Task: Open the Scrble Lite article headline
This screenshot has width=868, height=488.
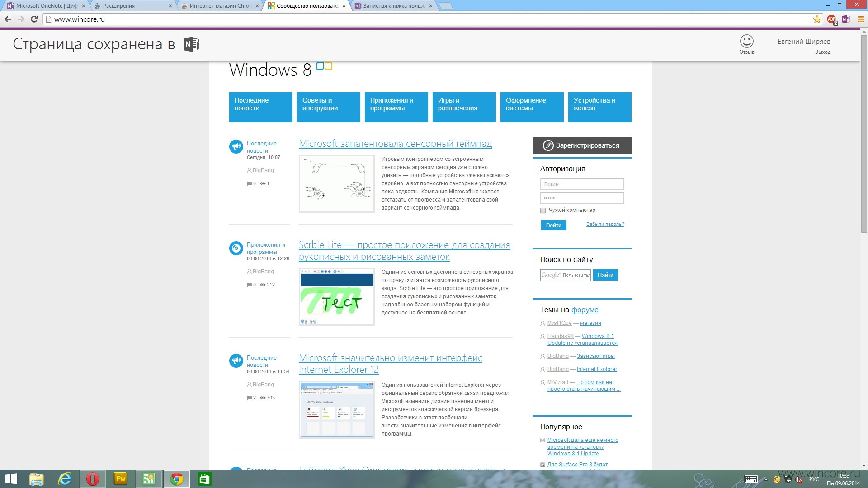Action: click(x=404, y=251)
